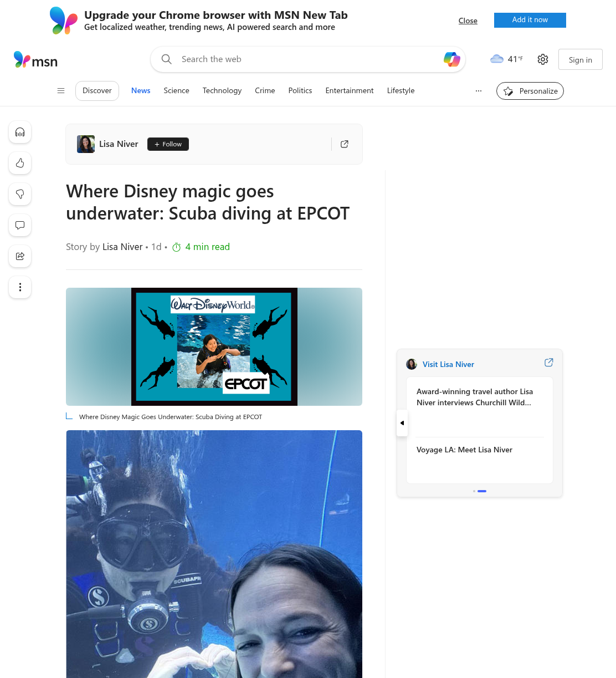
Task: Open the Crime tab
Action: pos(265,91)
